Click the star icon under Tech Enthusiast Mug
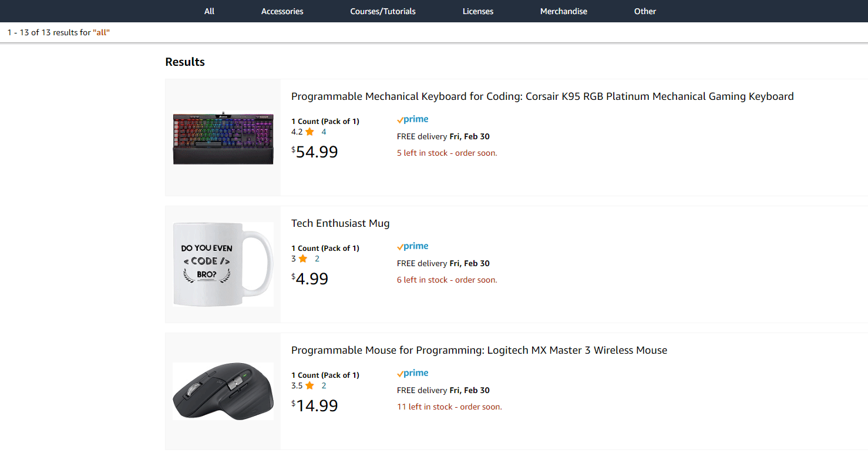This screenshot has height=453, width=868. point(302,259)
